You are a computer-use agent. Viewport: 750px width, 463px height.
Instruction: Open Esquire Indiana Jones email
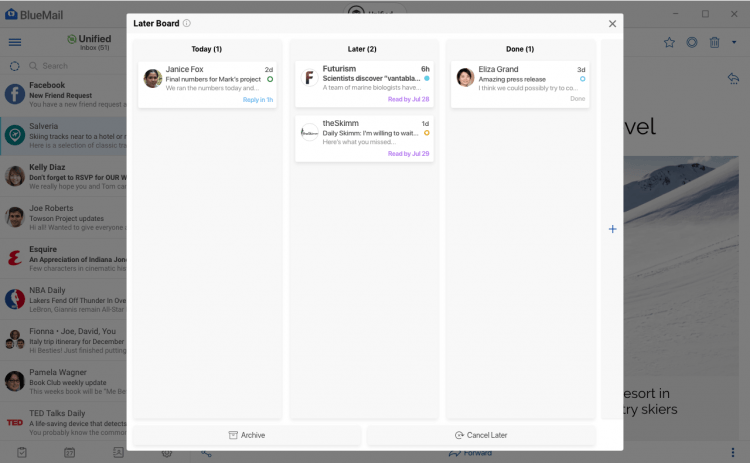[x=63, y=259]
